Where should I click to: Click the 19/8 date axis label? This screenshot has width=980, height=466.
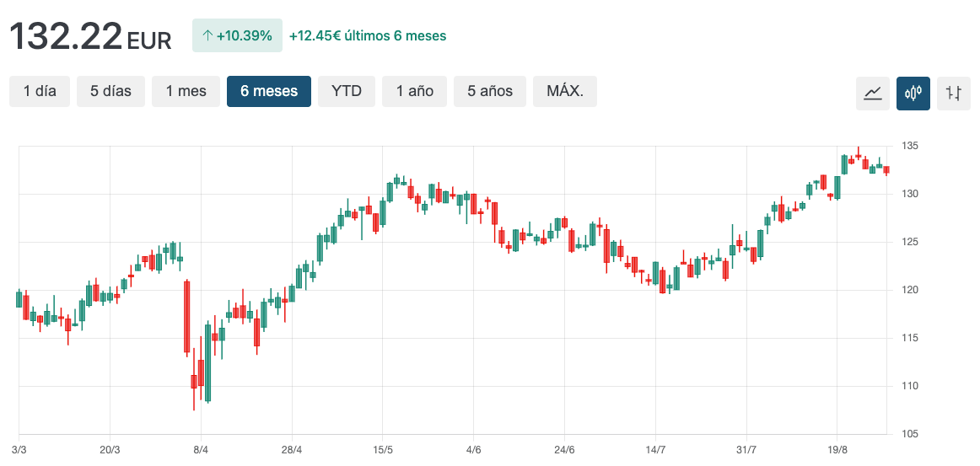pos(837,449)
